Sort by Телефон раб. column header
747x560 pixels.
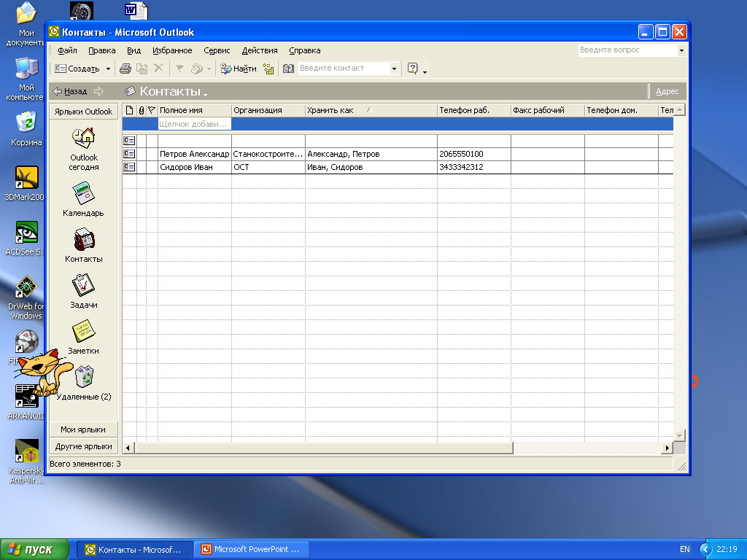(474, 111)
